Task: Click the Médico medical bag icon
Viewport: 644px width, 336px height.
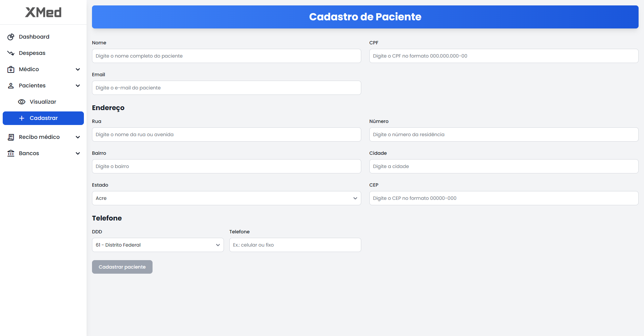Action: (11, 69)
